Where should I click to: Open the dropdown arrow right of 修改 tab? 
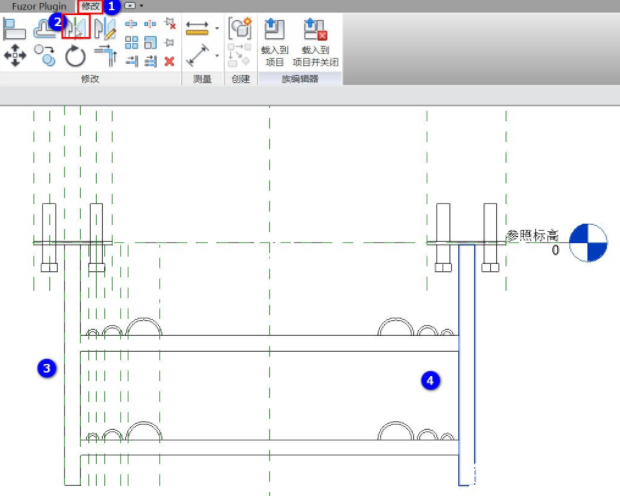coord(142,6)
